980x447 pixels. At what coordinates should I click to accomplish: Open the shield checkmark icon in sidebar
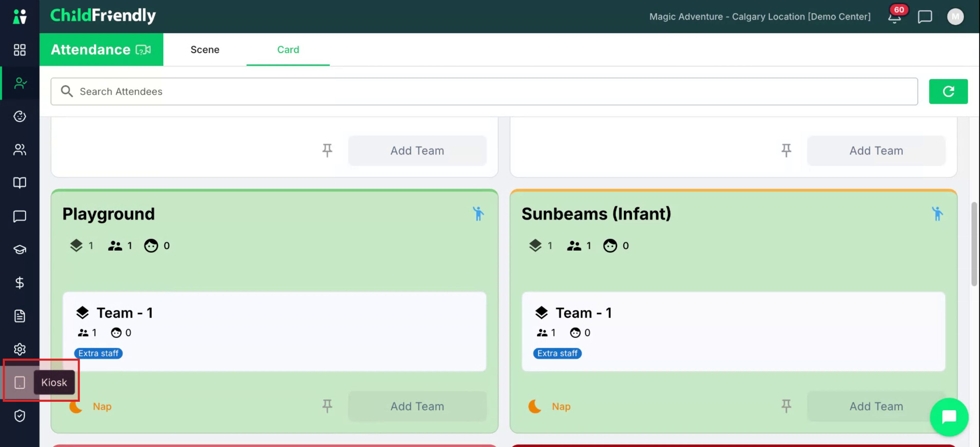pos(19,416)
